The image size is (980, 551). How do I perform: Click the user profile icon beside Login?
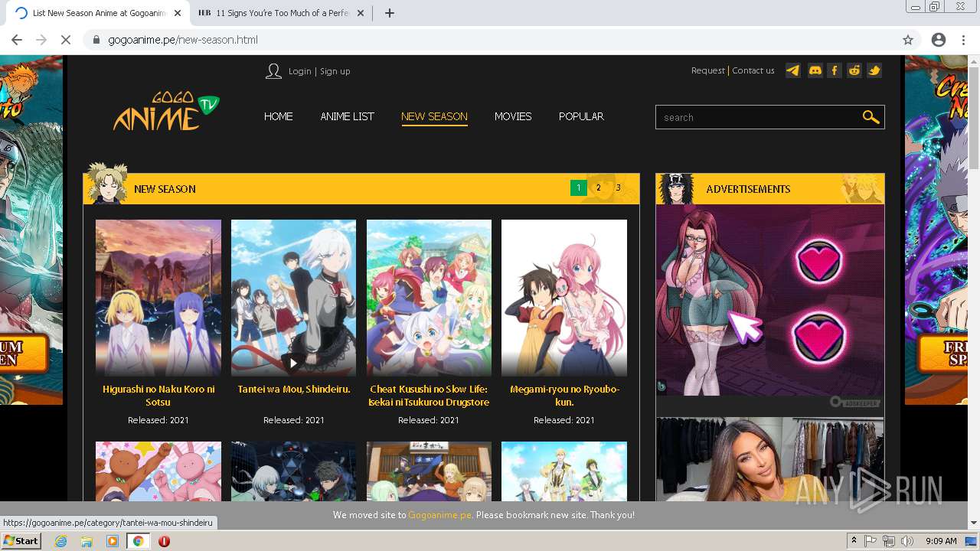tap(273, 71)
